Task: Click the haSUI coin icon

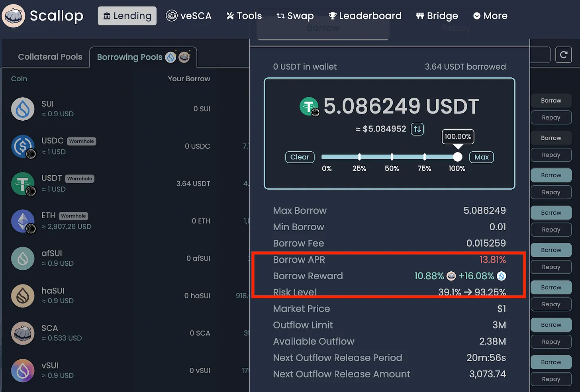Action: click(x=23, y=296)
